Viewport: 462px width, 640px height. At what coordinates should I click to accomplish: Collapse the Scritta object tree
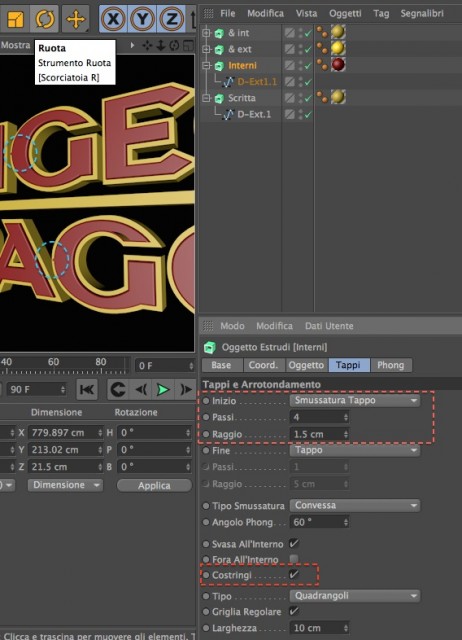(207, 98)
